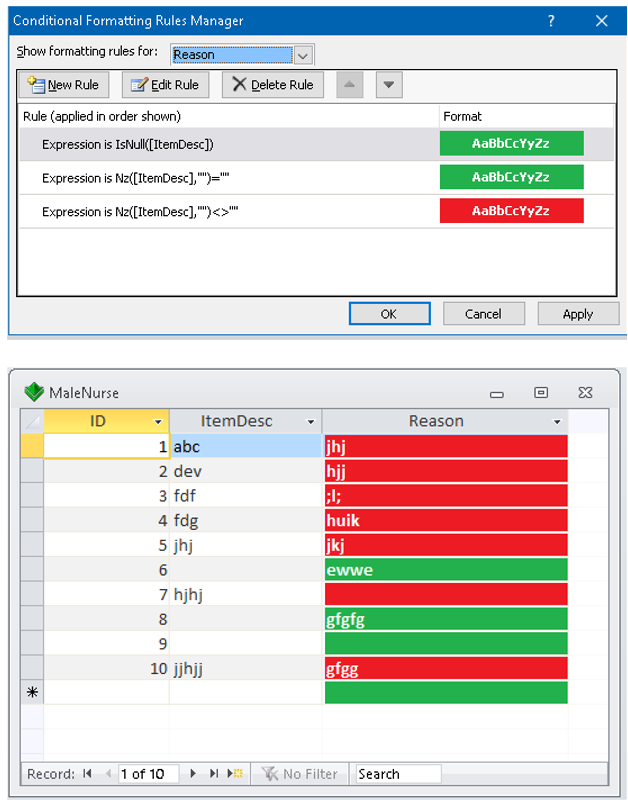The width and height of the screenshot is (628, 804).
Task: Open help with the question mark icon
Action: point(551,21)
